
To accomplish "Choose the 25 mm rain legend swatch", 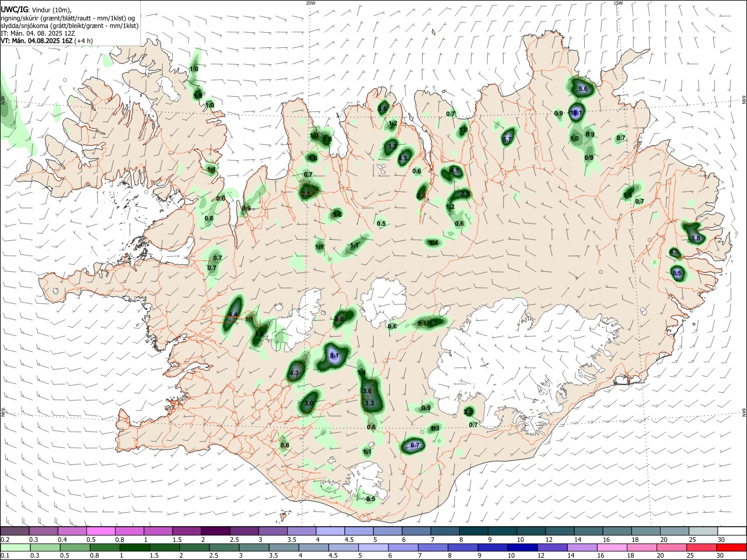I will [701, 547].
